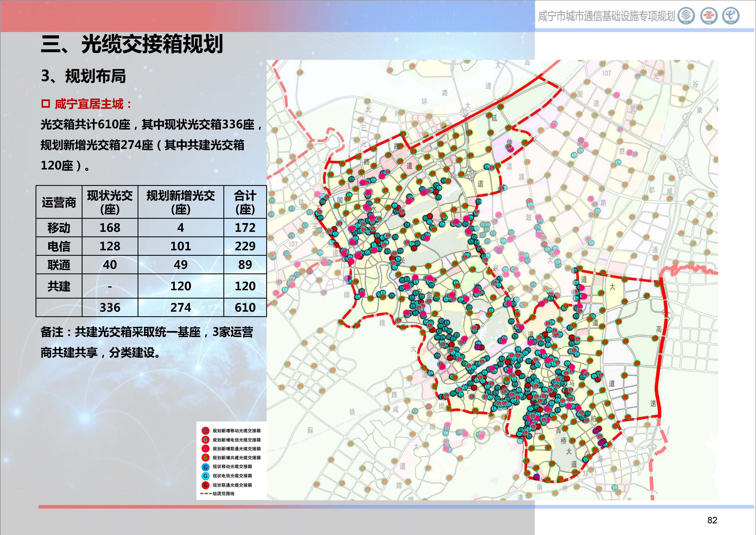Click legend icon for 规划新增移动光缆交接箱
Image resolution: width=756 pixels, height=535 pixels.
pyautogui.click(x=206, y=431)
